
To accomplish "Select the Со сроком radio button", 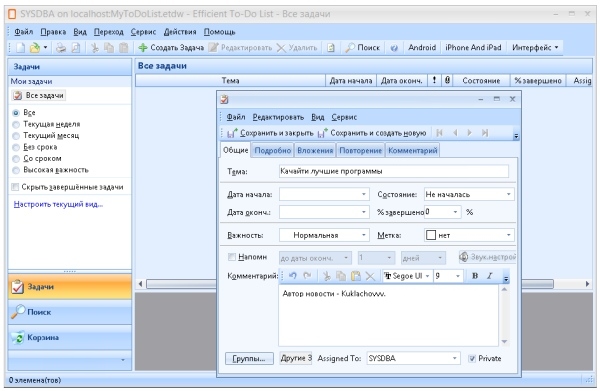I will coord(16,159).
